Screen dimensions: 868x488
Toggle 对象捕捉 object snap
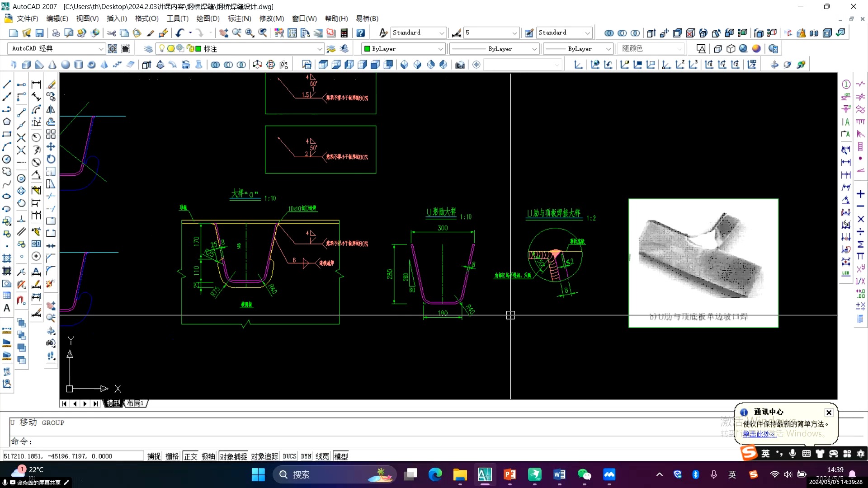point(233,456)
